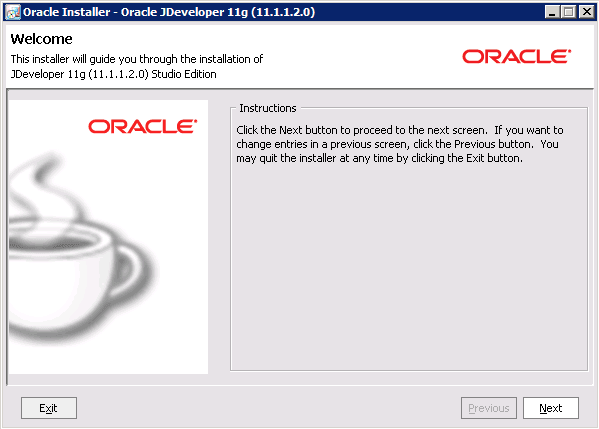Click the Instructions group label

[267, 108]
